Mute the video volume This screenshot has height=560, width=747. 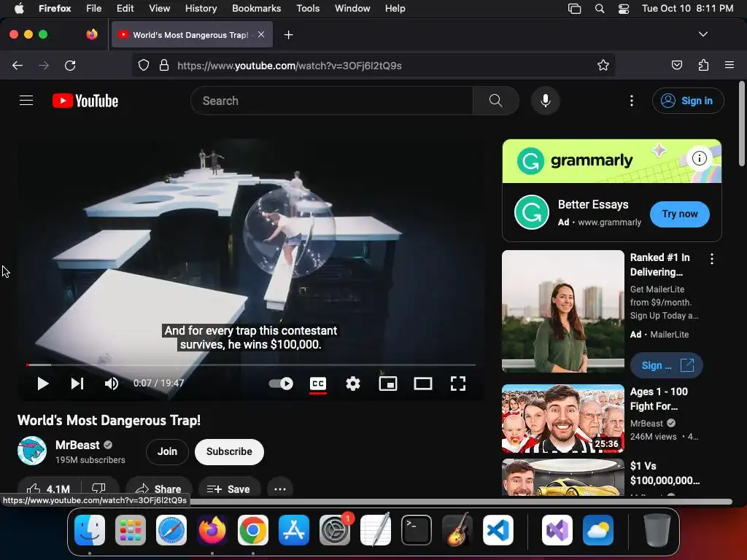112,384
